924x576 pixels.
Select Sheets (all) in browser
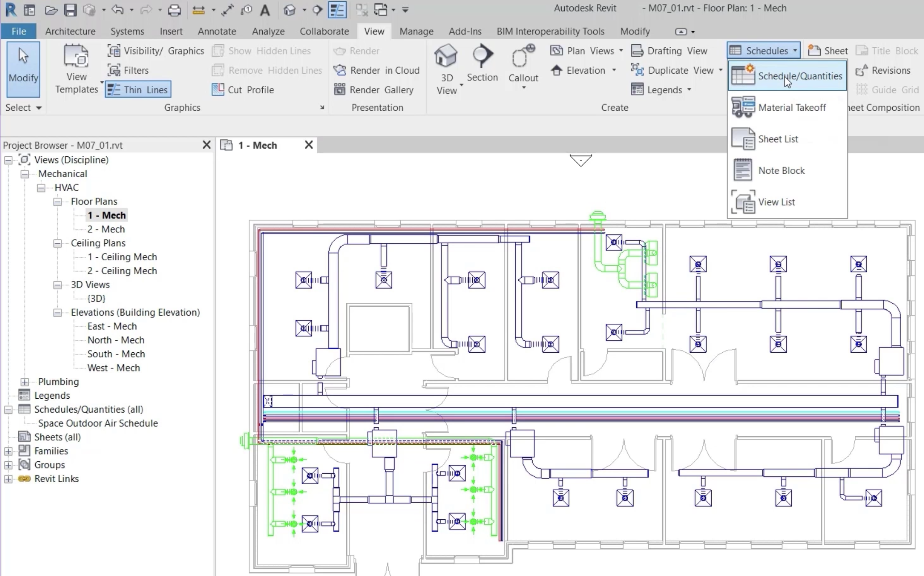point(57,437)
